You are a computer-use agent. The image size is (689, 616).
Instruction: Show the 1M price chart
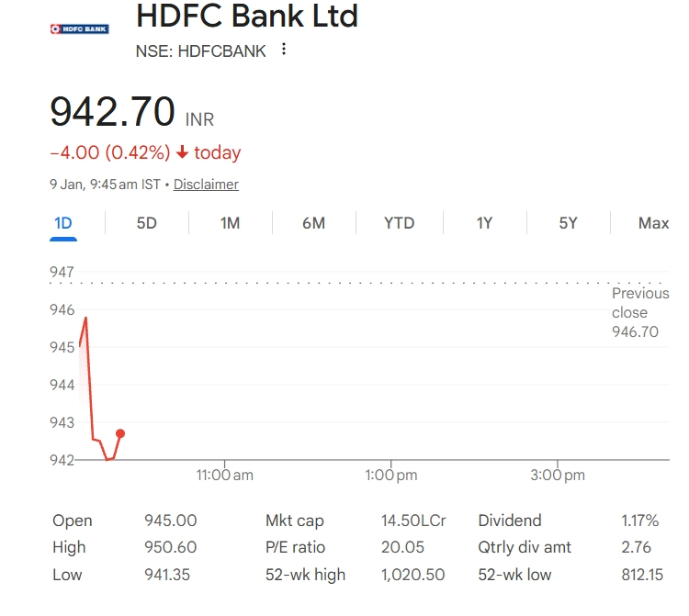click(230, 223)
